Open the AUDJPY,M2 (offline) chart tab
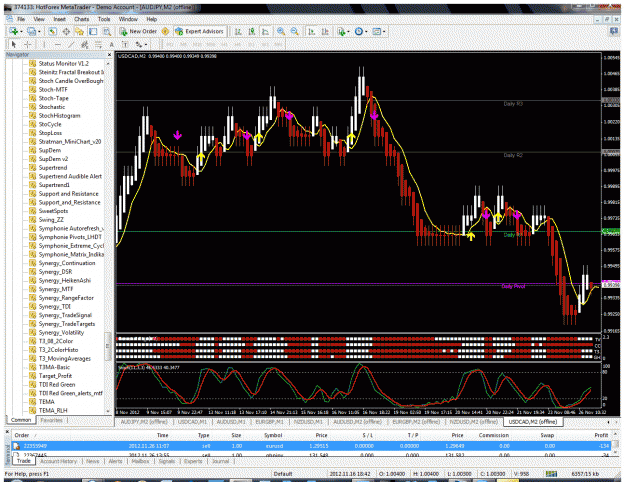This screenshot has width=625, height=482. tap(144, 421)
